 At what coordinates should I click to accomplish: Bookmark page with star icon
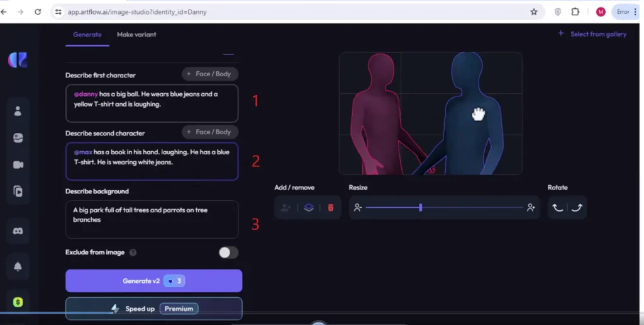click(534, 12)
